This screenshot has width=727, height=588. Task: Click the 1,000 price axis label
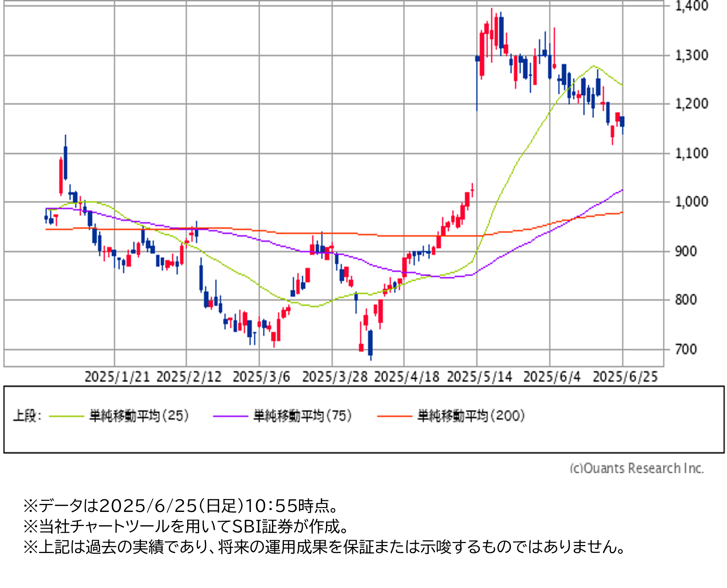point(691,202)
